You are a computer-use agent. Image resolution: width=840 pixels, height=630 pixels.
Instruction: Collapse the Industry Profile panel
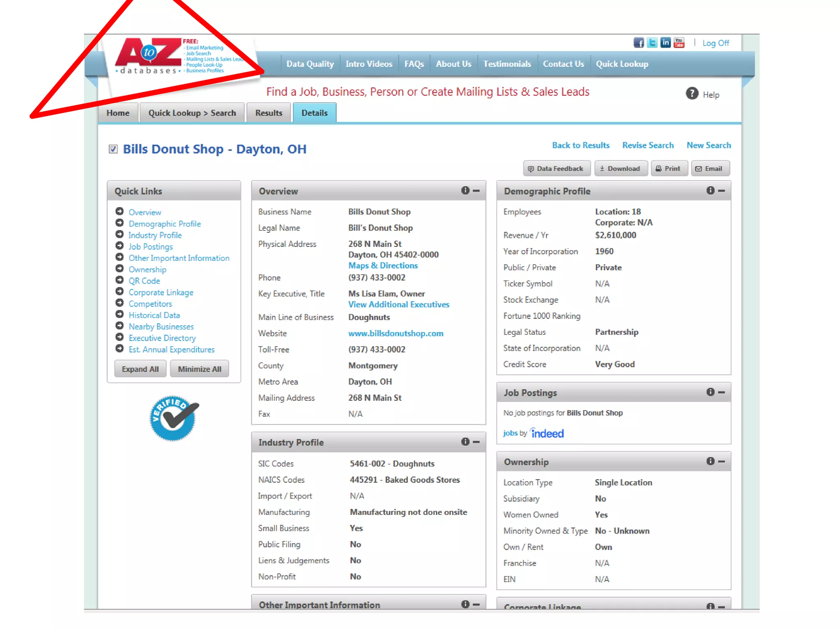pyautogui.click(x=476, y=442)
